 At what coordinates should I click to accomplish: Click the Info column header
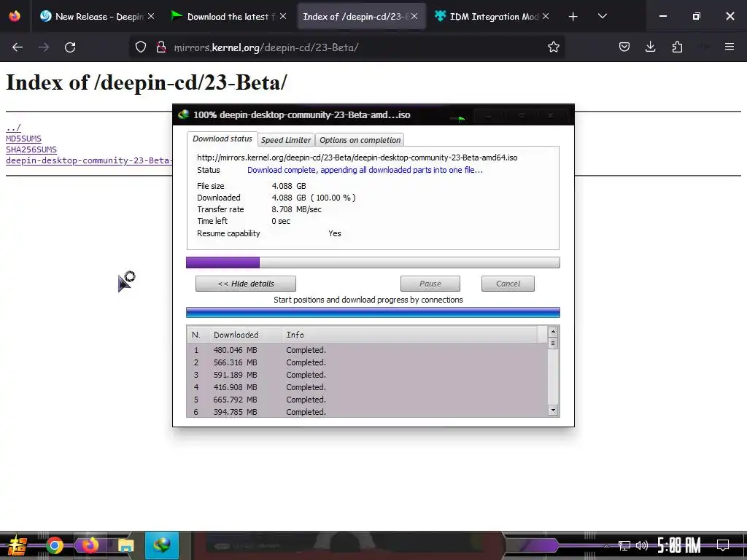410,335
